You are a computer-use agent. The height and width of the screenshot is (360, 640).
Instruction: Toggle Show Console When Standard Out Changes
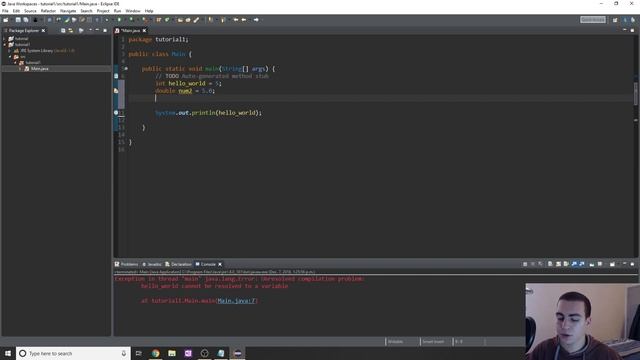point(575,264)
